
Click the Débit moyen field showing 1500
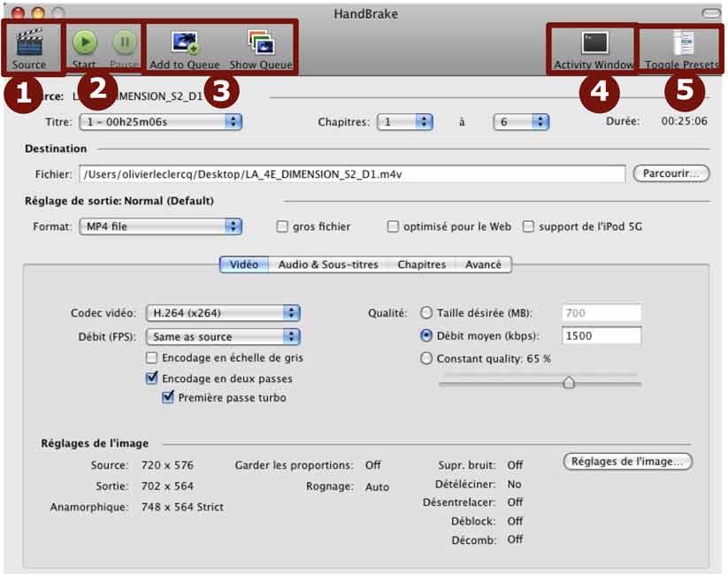tap(602, 336)
